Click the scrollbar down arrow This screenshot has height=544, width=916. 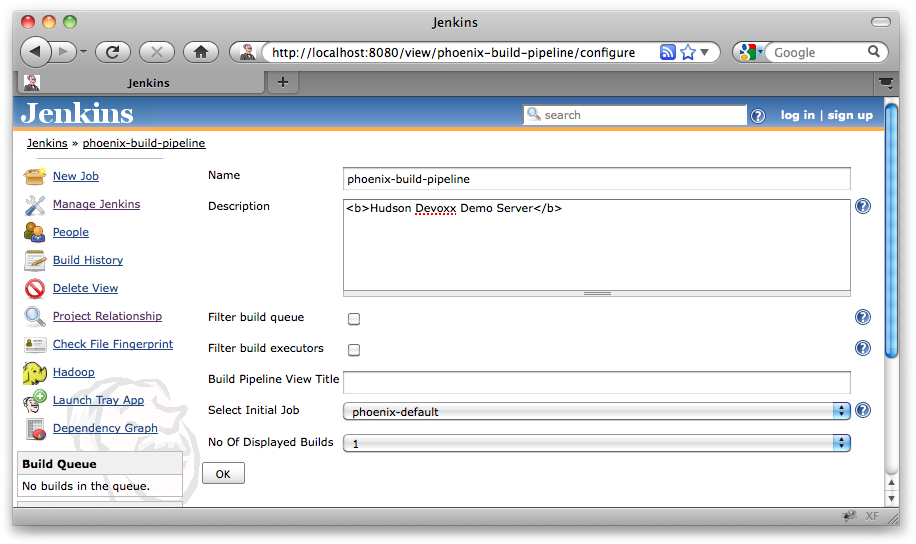click(891, 498)
